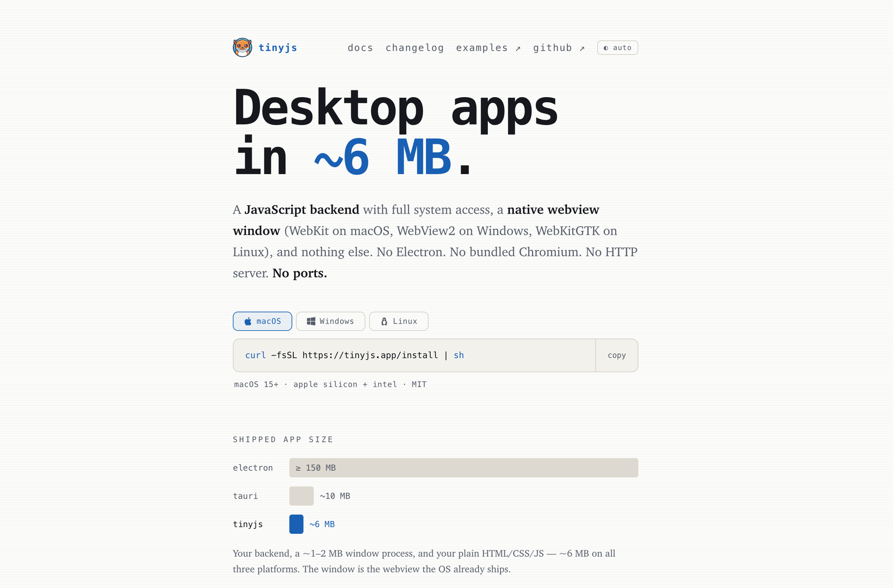The height and width of the screenshot is (588, 893).
Task: Click the tinyjs mascot logo icon
Action: pos(242,47)
